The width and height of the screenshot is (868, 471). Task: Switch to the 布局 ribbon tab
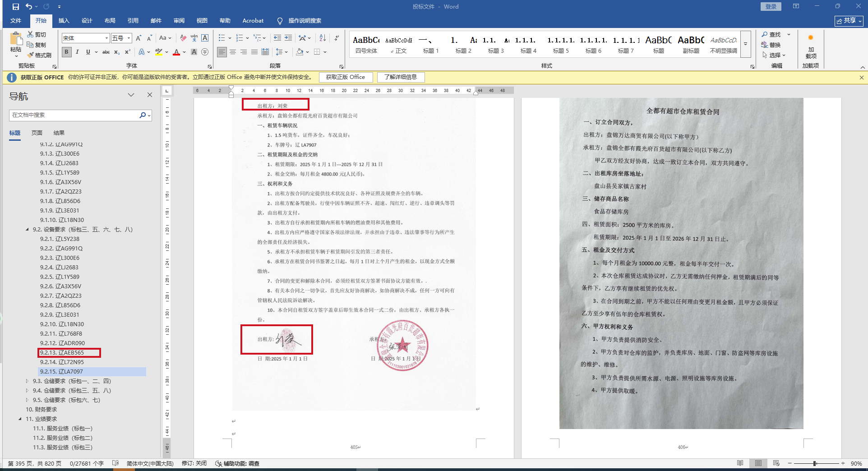point(110,21)
